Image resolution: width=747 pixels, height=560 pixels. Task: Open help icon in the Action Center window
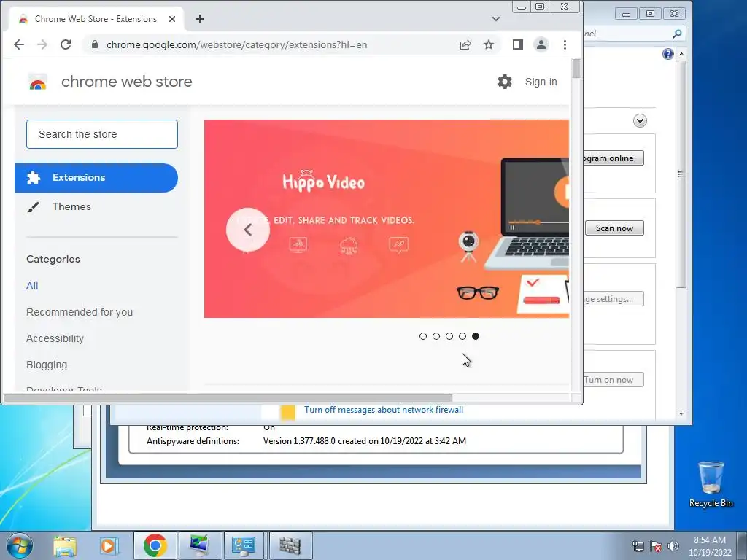pos(668,54)
